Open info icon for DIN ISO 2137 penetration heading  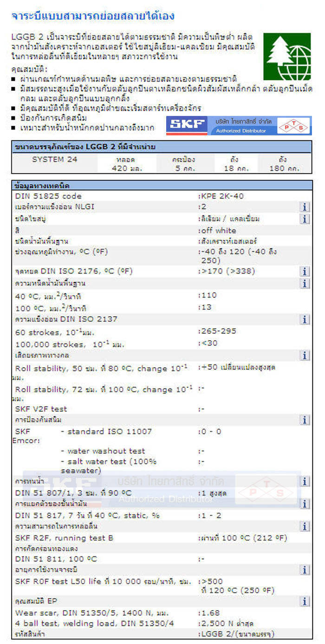[x=305, y=319]
